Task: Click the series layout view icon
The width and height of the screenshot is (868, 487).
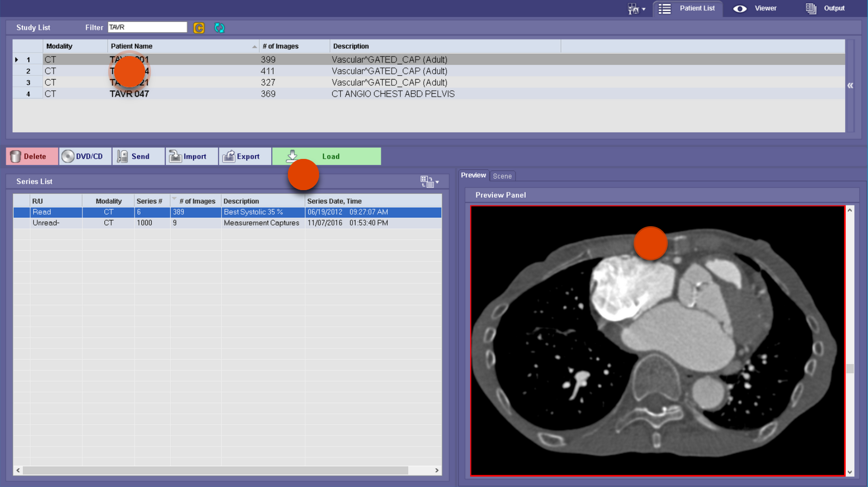Action: [427, 181]
